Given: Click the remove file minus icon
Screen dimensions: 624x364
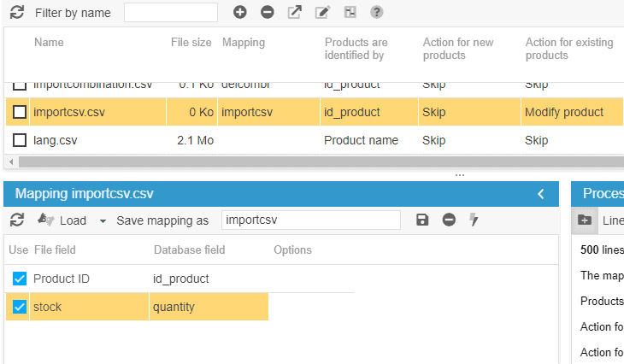Looking at the screenshot, I should [x=268, y=13].
